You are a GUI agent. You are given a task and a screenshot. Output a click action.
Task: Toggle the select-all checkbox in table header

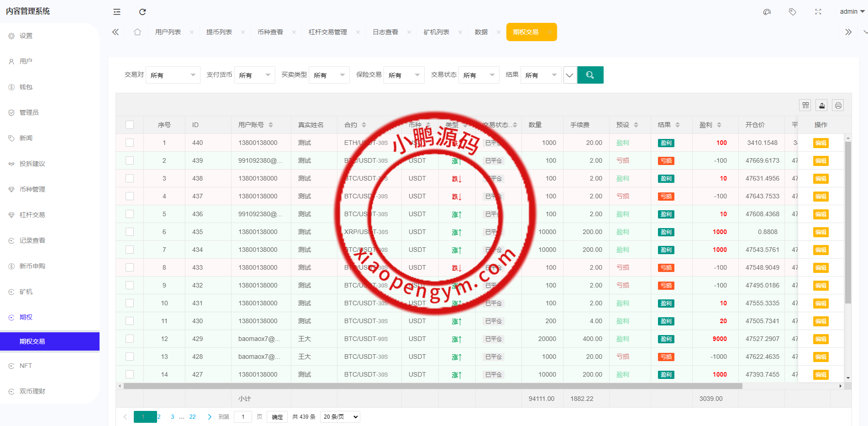tap(130, 124)
